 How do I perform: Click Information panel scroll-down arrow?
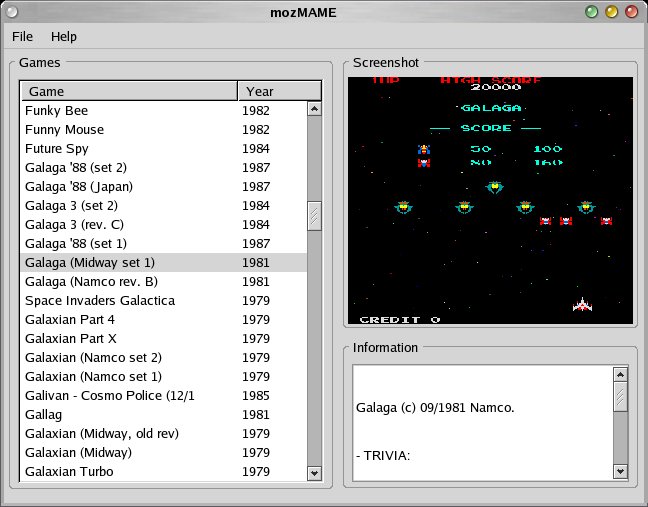620,471
